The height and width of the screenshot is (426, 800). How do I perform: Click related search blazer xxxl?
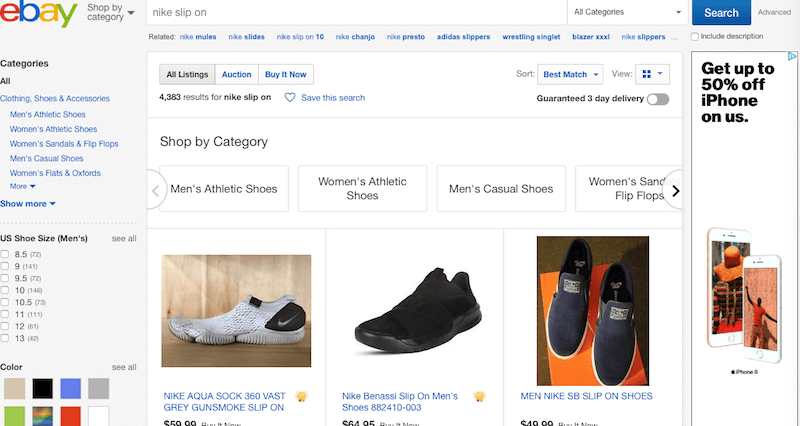tap(591, 37)
